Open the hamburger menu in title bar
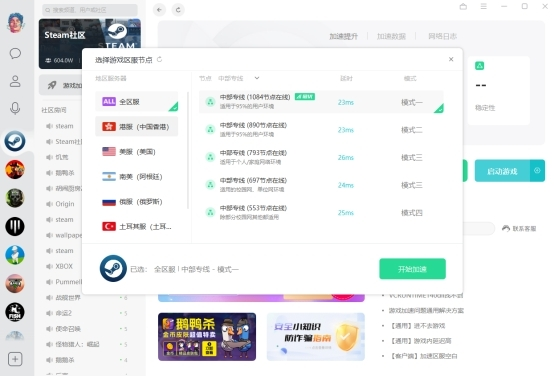This screenshot has height=376, width=554. 484,6
